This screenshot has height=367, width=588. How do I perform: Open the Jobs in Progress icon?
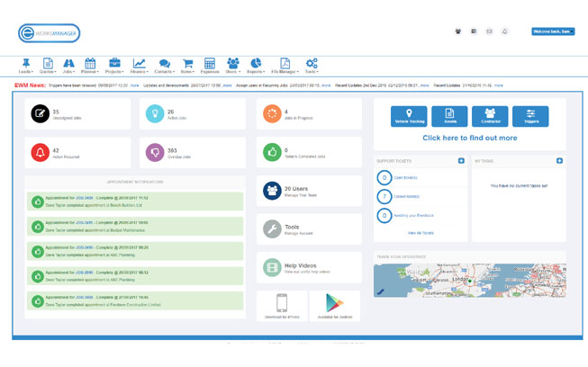click(x=271, y=113)
